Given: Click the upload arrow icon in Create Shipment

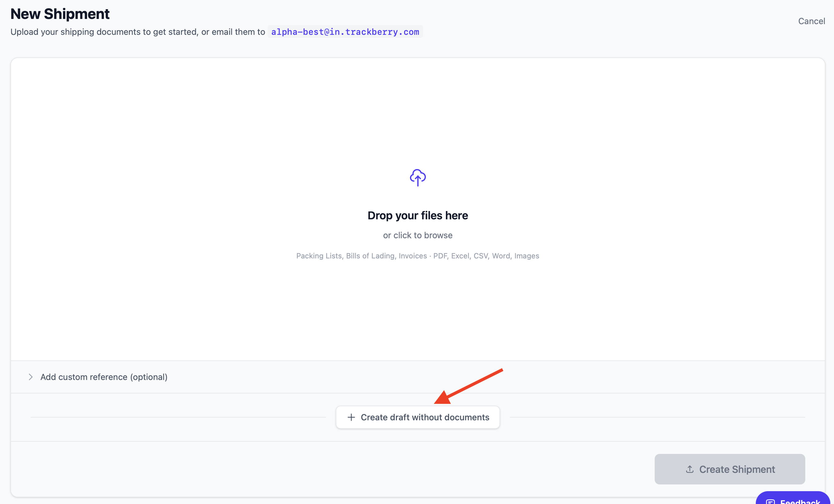Looking at the screenshot, I should coord(690,469).
